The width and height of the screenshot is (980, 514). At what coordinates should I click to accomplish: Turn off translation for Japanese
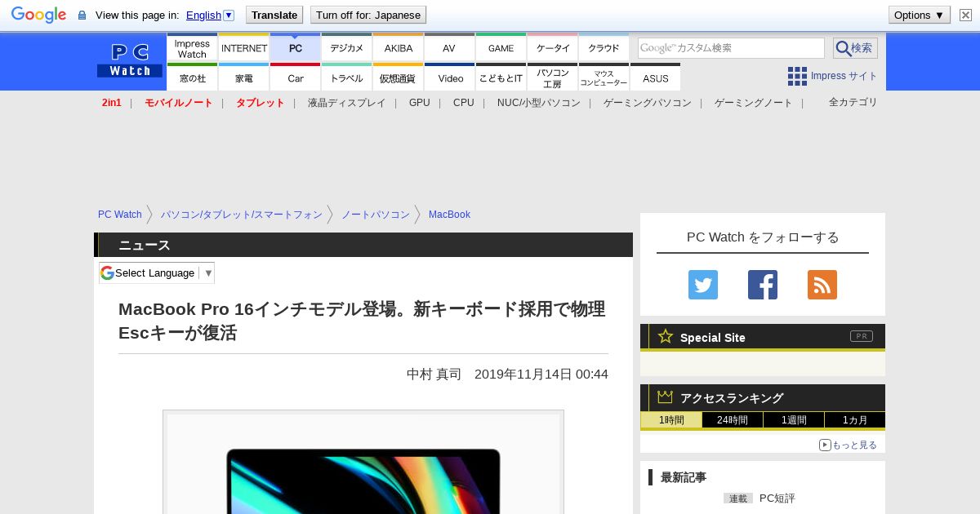click(368, 15)
